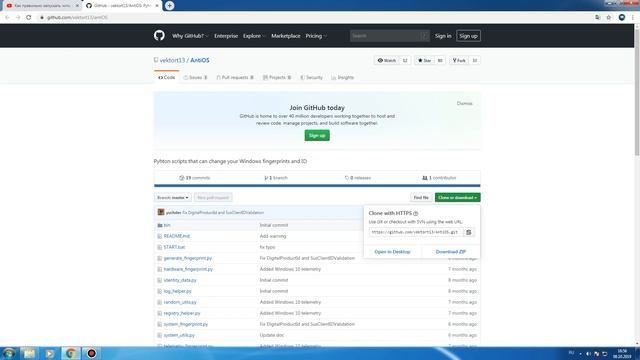Open registry_helper.py file
Image resolution: width=640 pixels, height=360 pixels.
182,313
